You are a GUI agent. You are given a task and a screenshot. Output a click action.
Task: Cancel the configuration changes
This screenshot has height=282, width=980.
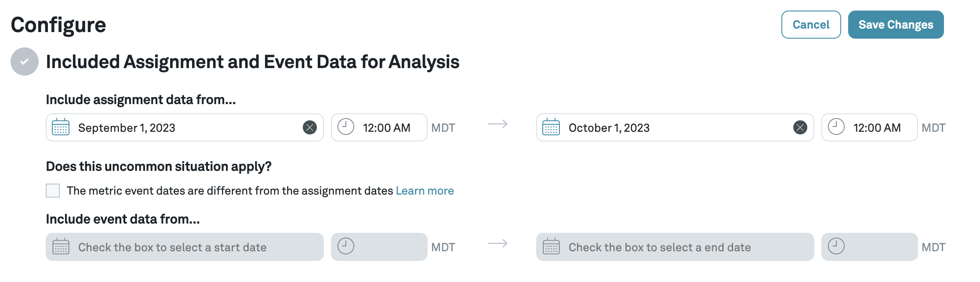pos(811,25)
